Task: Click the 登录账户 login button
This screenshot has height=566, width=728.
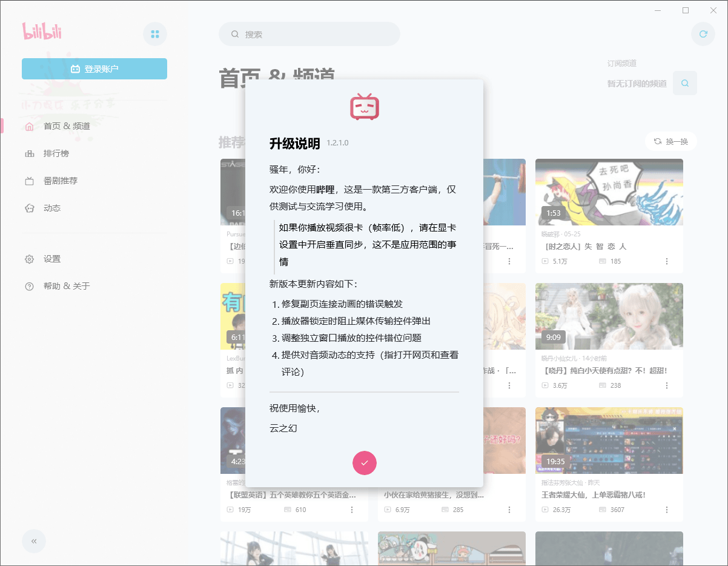Action: point(94,68)
